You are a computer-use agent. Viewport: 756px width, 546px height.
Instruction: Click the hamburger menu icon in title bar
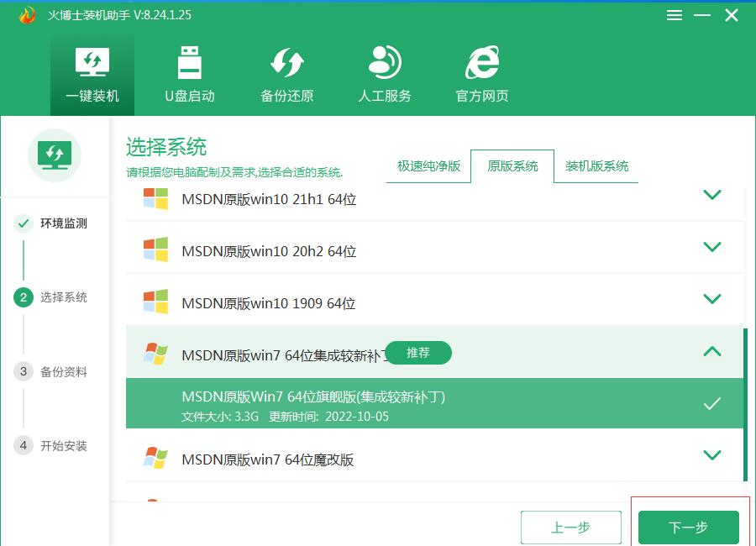(x=674, y=15)
